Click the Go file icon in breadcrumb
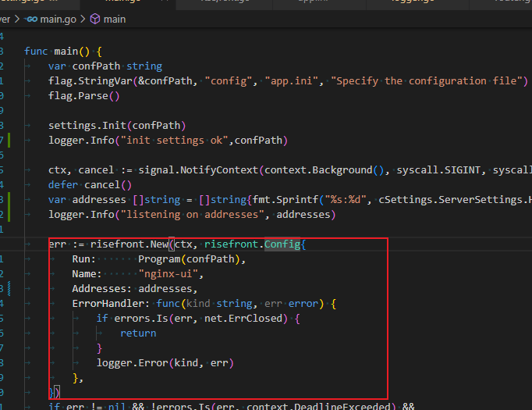The height and width of the screenshot is (410, 532). pyautogui.click(x=32, y=19)
